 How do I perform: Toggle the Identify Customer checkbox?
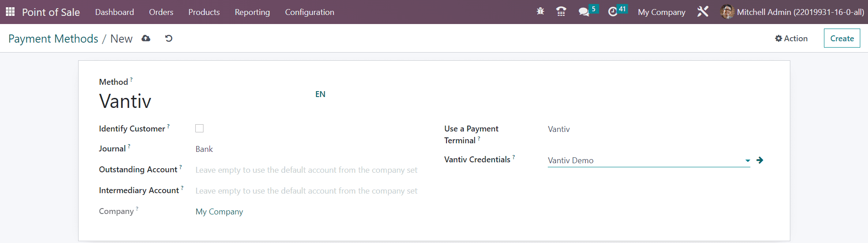[199, 128]
